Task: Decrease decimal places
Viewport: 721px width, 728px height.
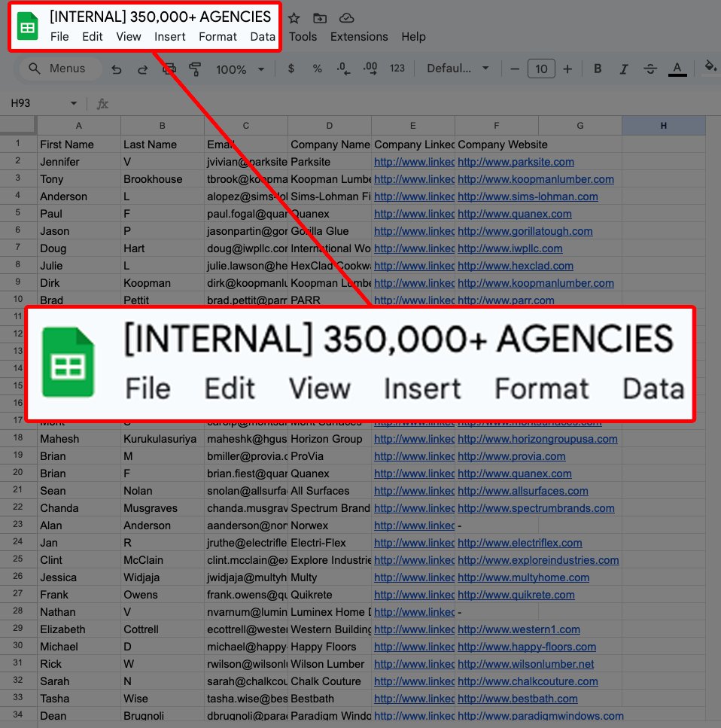Action: click(343, 69)
